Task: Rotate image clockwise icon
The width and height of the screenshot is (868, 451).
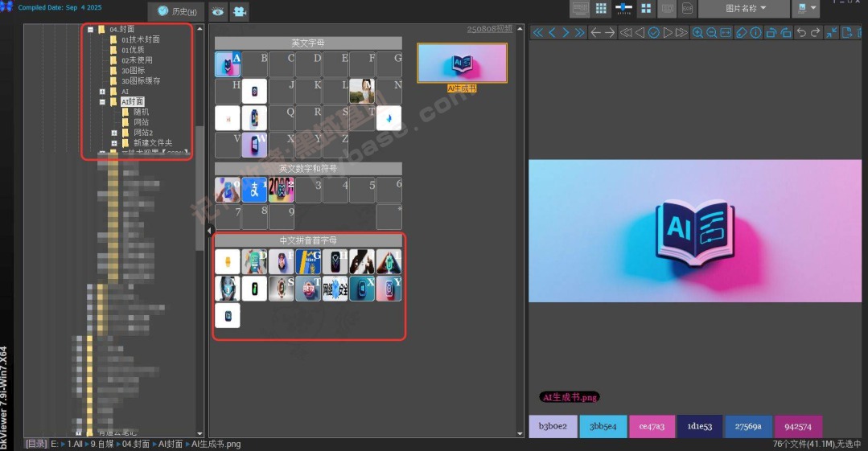Action: click(785, 33)
